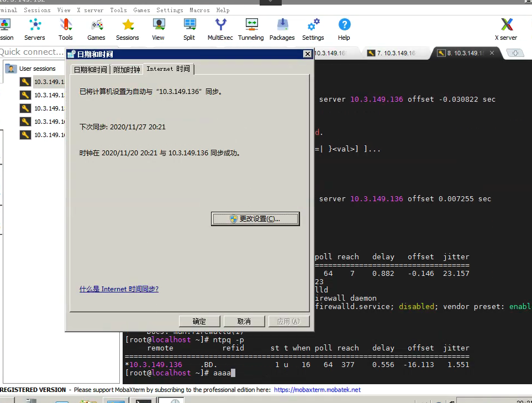This screenshot has height=403, width=532.
Task: Open the Packages toolbar icon
Action: tap(282, 29)
